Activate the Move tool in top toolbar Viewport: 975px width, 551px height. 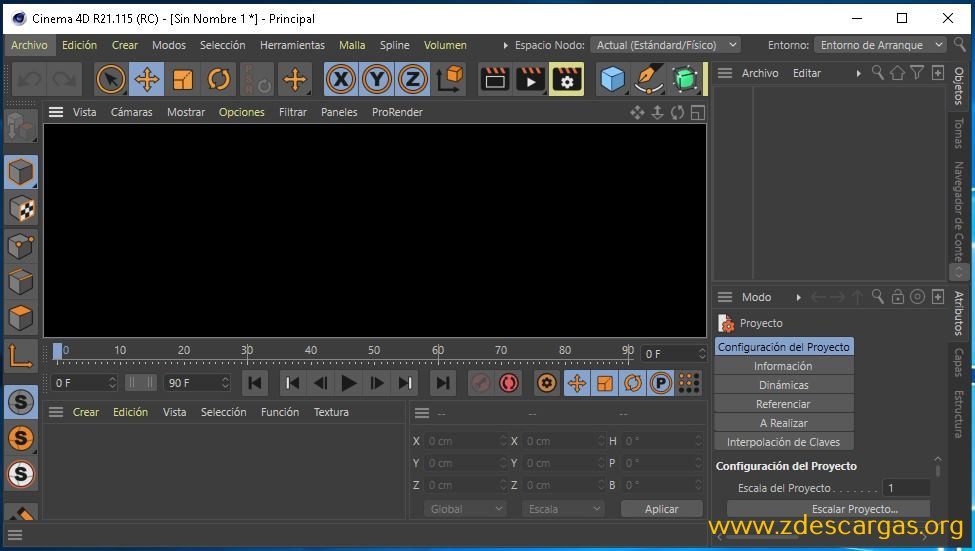(x=147, y=80)
